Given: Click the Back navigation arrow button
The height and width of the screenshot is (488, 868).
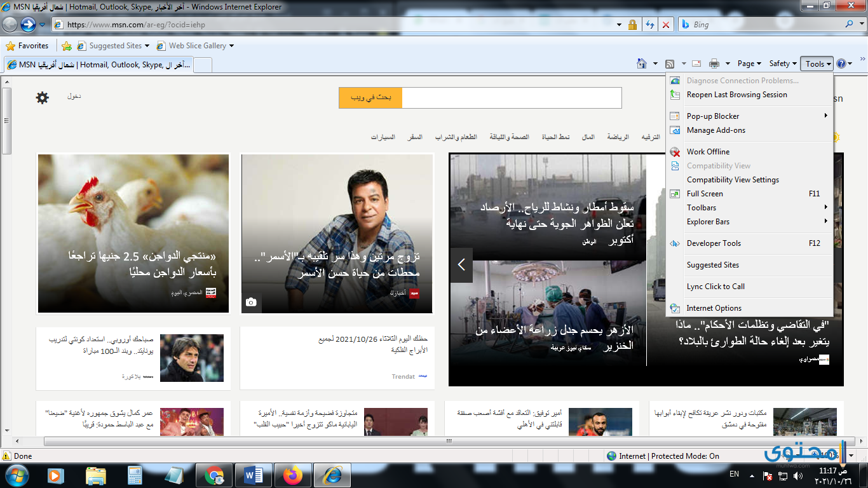Looking at the screenshot, I should (x=10, y=24).
